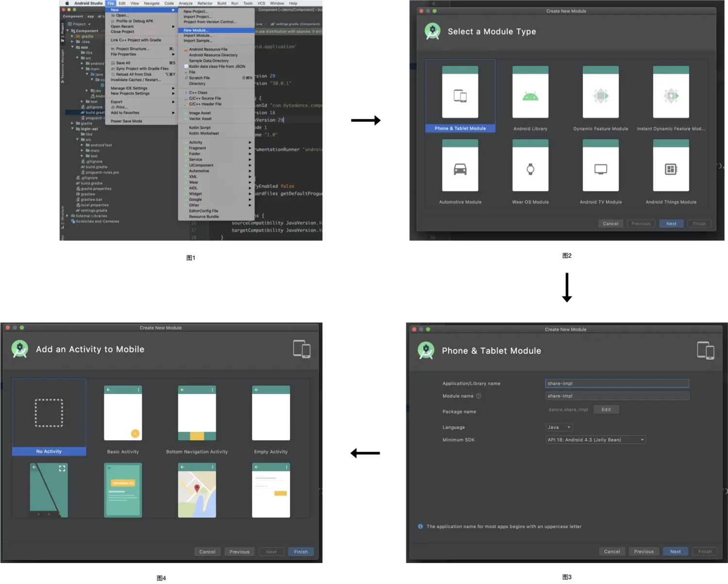Expand the .idea folder in the tree

pyautogui.click(x=72, y=42)
